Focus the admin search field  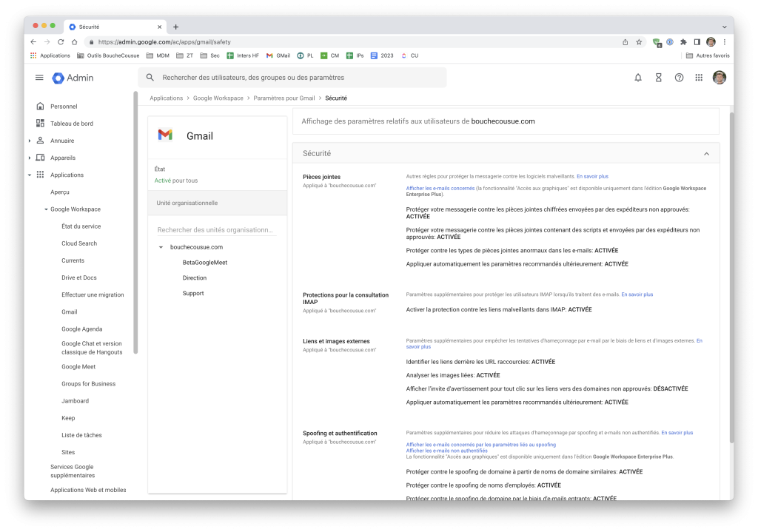292,78
